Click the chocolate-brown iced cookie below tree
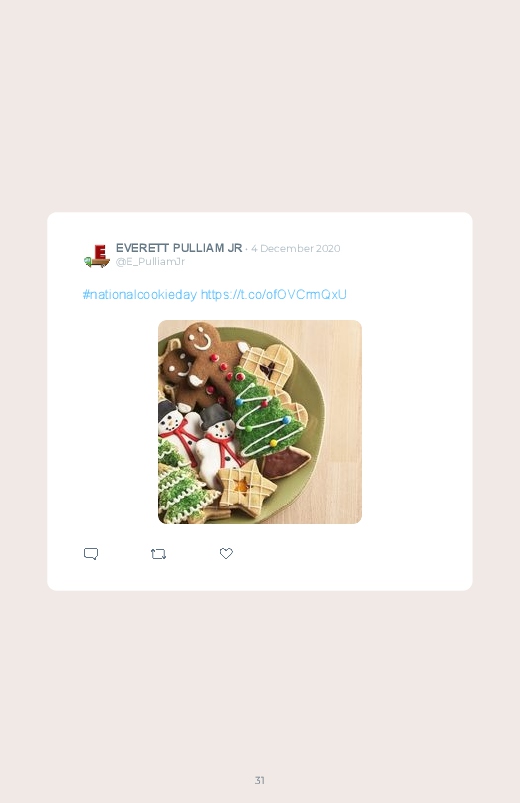520x803 pixels. coord(286,462)
